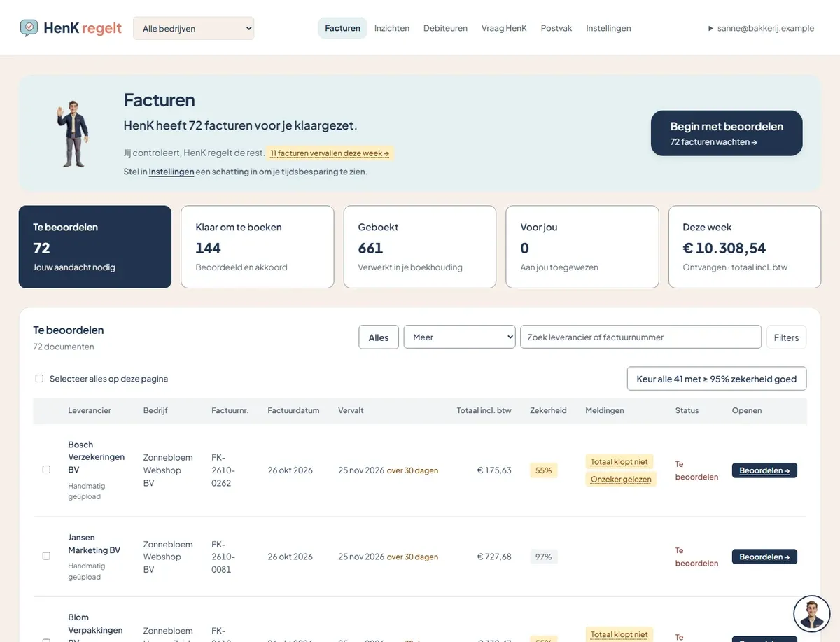Click the 'Leverancier' column header

(x=90, y=410)
